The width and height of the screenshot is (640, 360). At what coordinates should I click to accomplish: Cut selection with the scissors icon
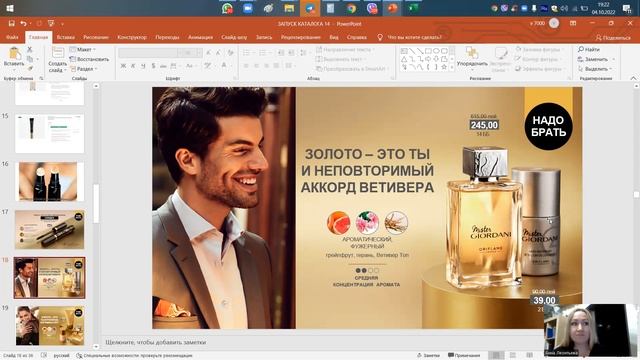pyautogui.click(x=29, y=49)
